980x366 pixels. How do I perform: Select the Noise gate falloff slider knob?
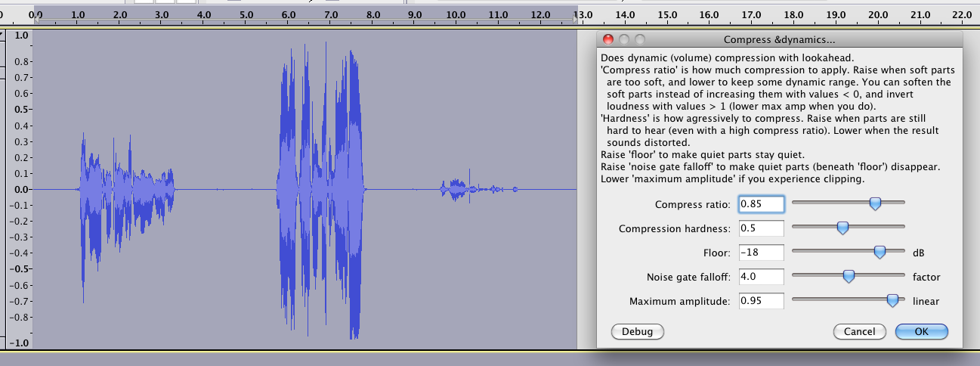(849, 277)
